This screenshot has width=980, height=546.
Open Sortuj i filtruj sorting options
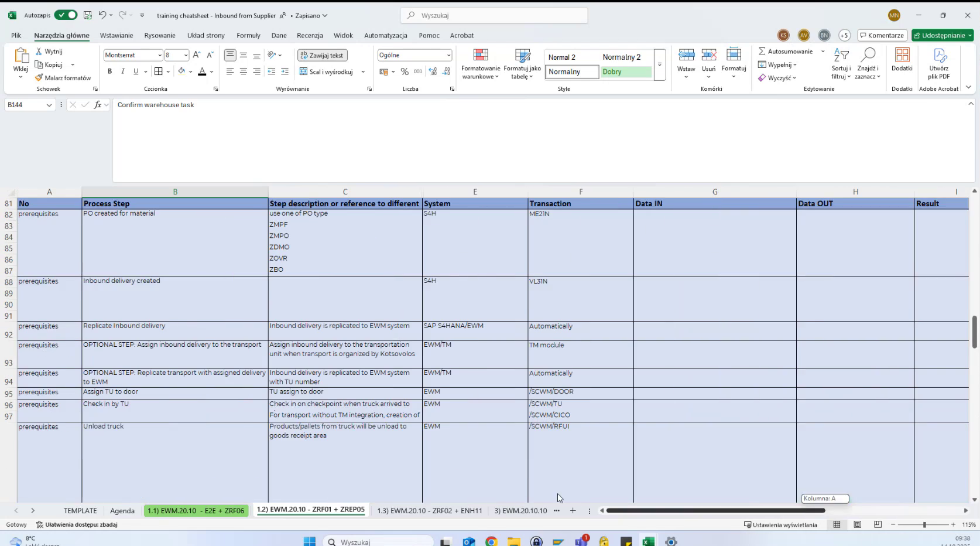[841, 62]
